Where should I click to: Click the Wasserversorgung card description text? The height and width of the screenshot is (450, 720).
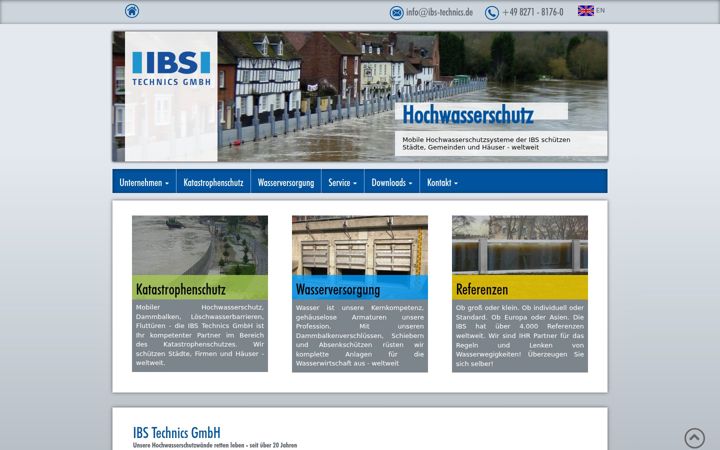click(360, 336)
